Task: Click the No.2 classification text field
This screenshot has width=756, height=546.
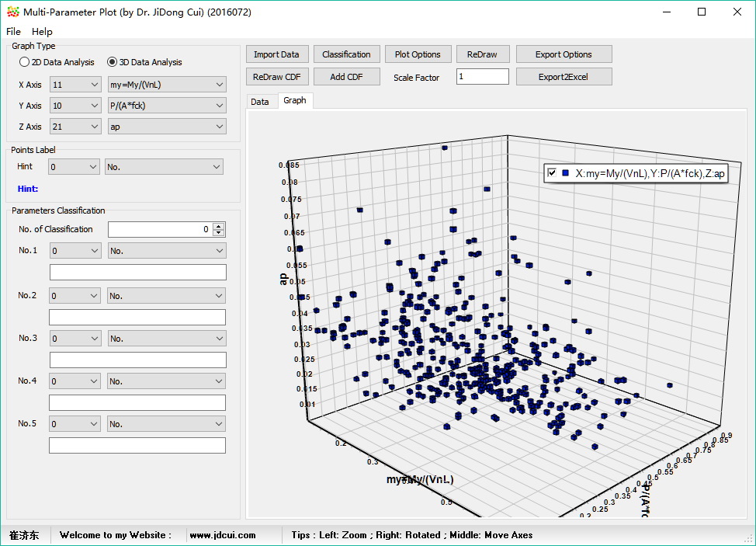Action: pos(137,317)
